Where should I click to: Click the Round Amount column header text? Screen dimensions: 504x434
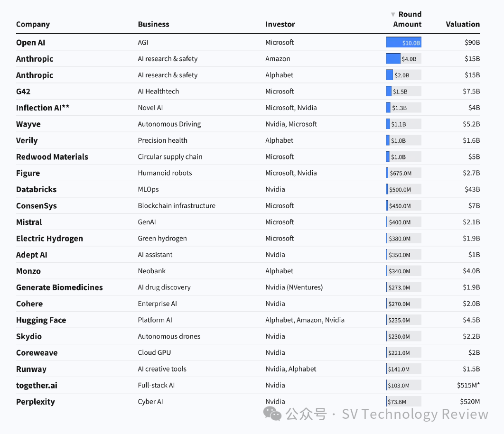point(407,19)
